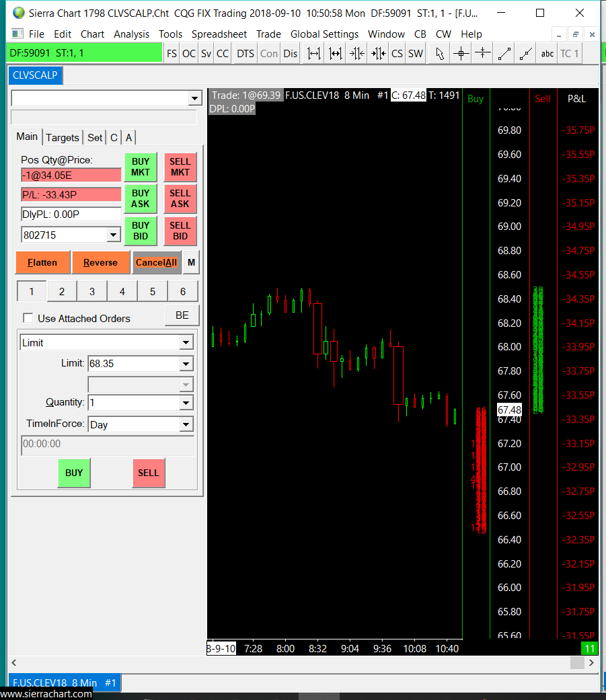Image resolution: width=606 pixels, height=700 pixels.
Task: Click the DTS toolbar button
Action: 245,54
